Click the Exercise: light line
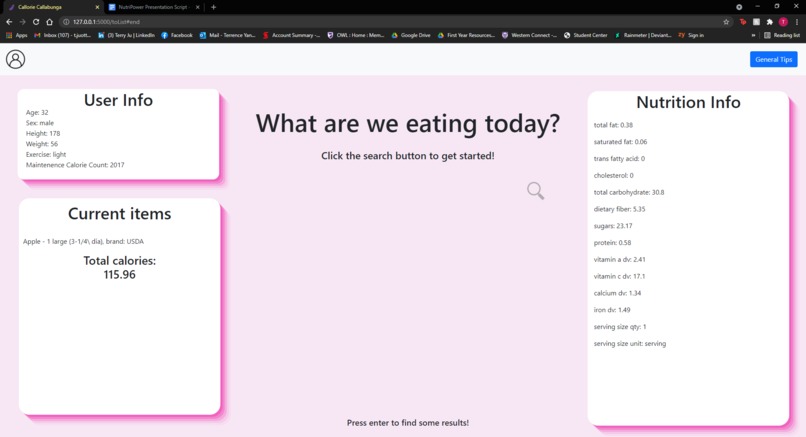The image size is (806, 437). pyautogui.click(x=46, y=154)
